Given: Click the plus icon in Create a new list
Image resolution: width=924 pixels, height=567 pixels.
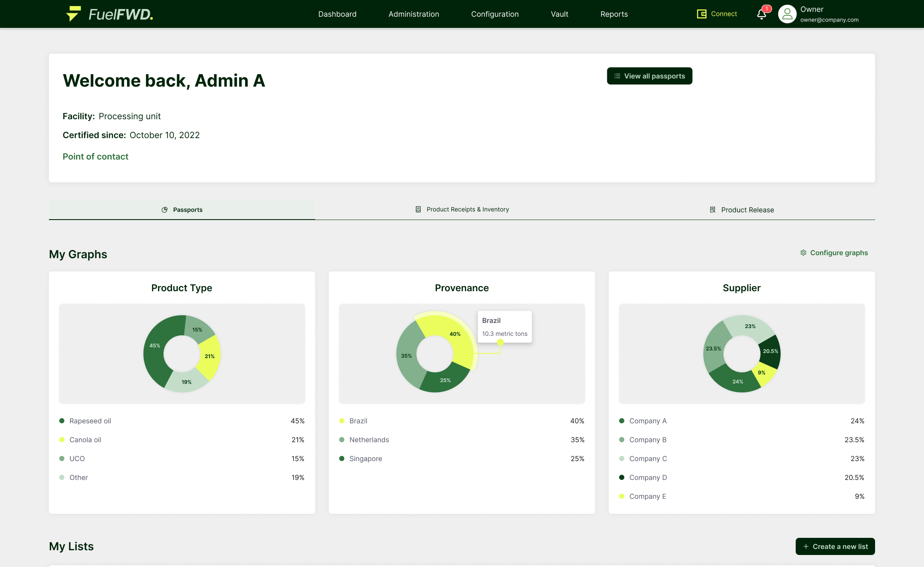Looking at the screenshot, I should tap(806, 546).
